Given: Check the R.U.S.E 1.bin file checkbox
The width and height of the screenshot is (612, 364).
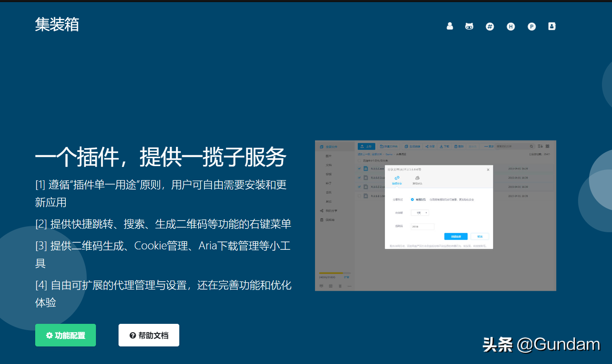Looking at the screenshot, I should tap(359, 196).
